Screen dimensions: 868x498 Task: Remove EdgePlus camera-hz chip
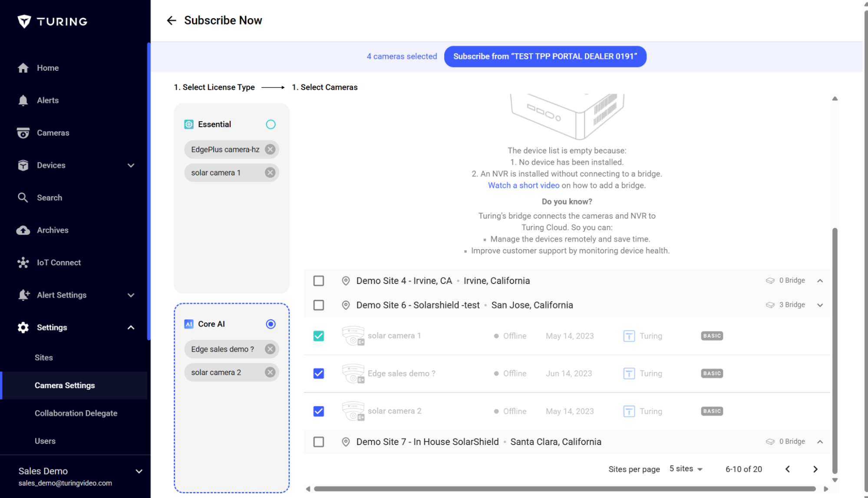tap(270, 149)
